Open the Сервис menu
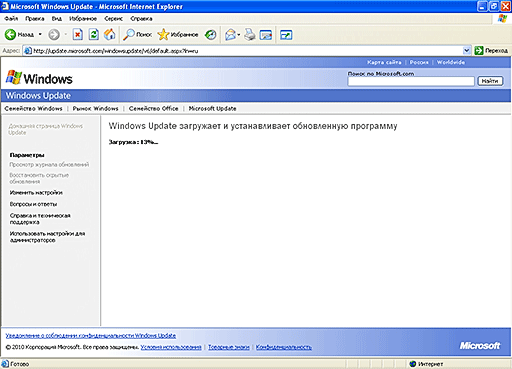This screenshot has height=369, width=512. tap(113, 19)
